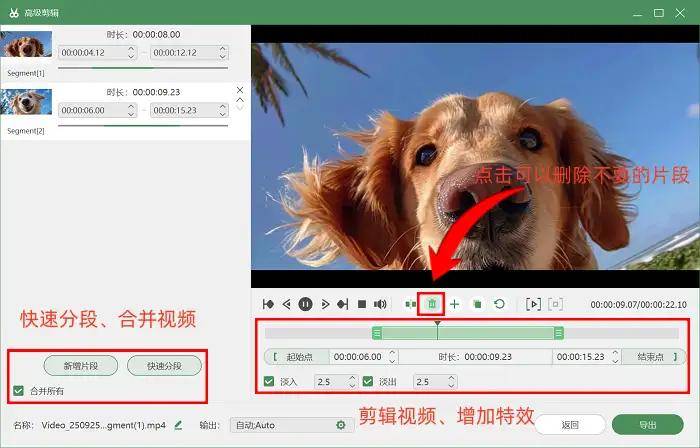Image resolution: width=700 pixels, height=448 pixels.
Task: Adjust the 淡入 fade-in duration stepper
Action: [352, 382]
